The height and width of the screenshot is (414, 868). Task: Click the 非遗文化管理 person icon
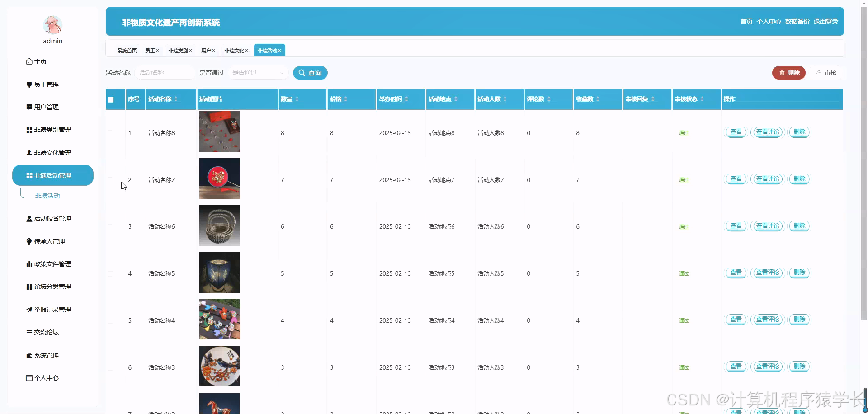tap(29, 153)
